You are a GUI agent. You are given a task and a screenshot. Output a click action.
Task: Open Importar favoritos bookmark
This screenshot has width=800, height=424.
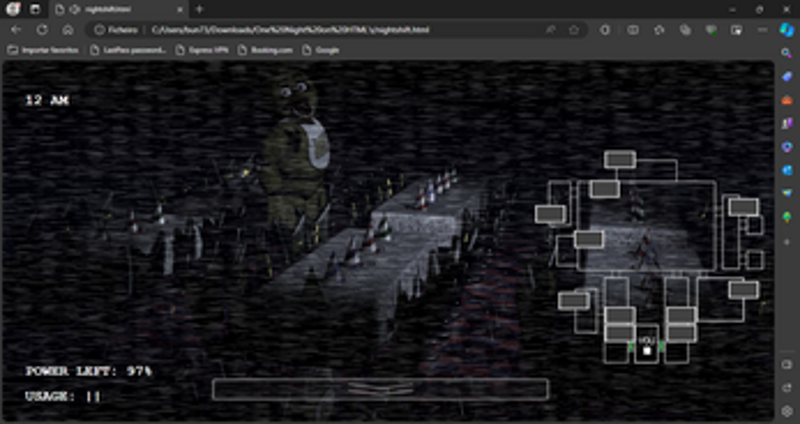tap(44, 50)
